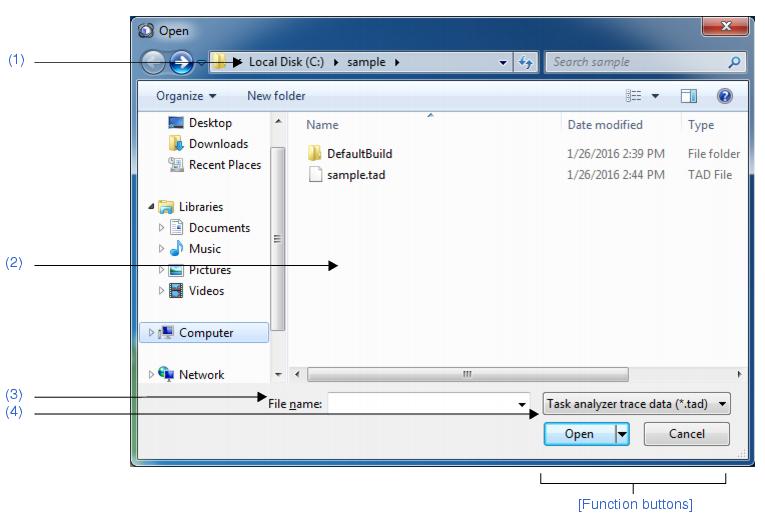The width and height of the screenshot is (765, 529).
Task: Open Downloads in the navigation pane
Action: [x=218, y=144]
